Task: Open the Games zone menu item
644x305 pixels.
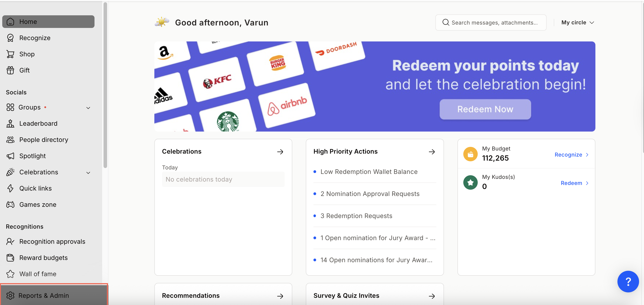Action: tap(48, 205)
